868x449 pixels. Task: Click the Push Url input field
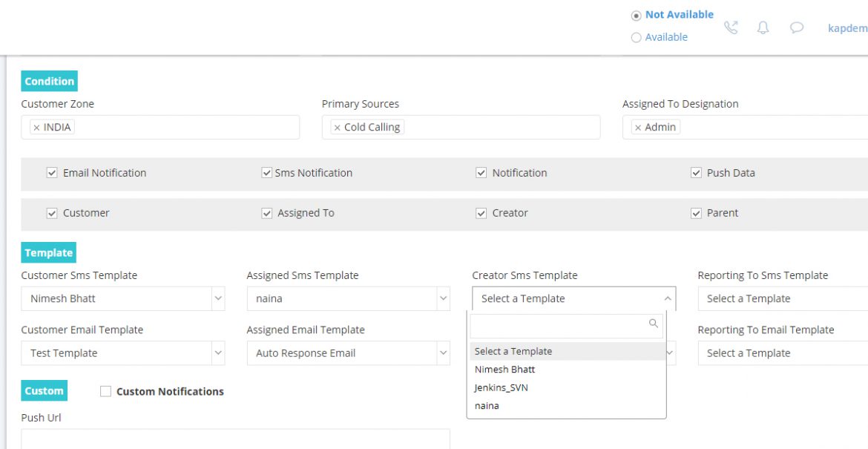[x=235, y=439]
